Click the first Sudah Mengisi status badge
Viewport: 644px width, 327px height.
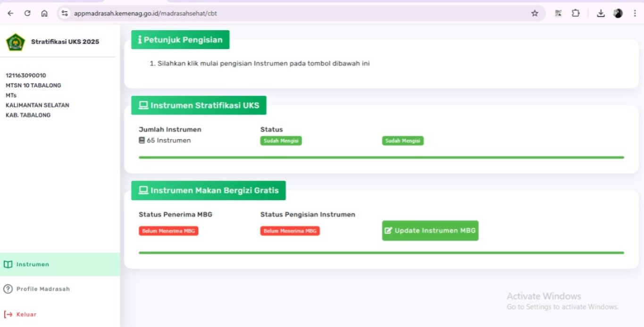pos(281,141)
